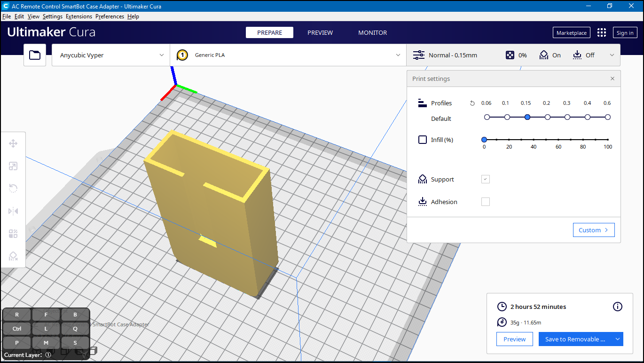The height and width of the screenshot is (363, 644).
Task: Click the support On icon in header
Action: (544, 55)
